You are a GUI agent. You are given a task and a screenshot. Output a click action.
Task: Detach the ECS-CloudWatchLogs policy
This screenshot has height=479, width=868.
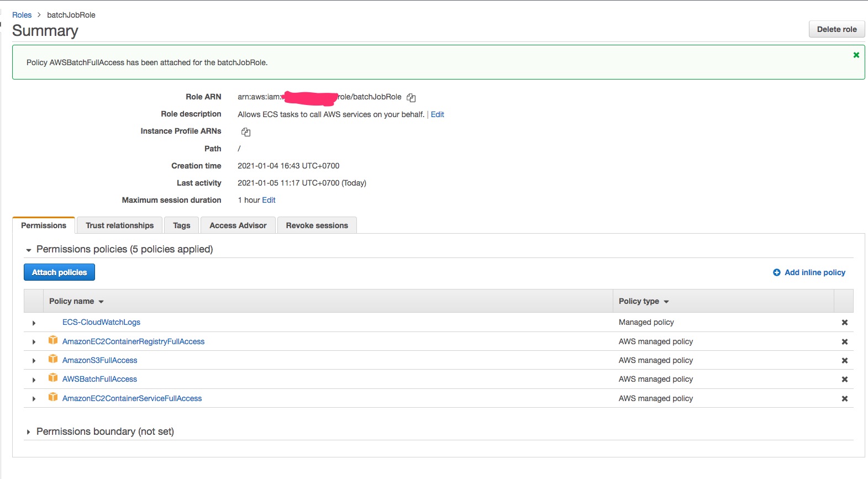click(844, 323)
